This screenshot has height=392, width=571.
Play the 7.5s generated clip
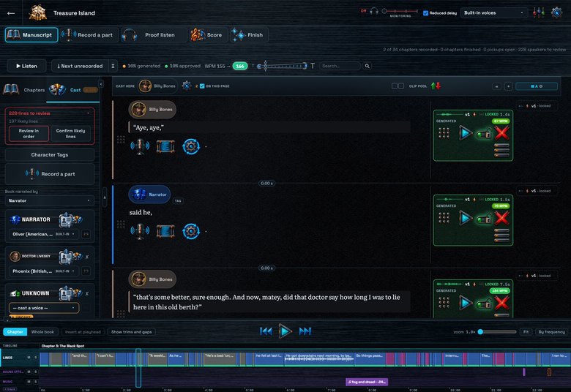[x=465, y=303]
